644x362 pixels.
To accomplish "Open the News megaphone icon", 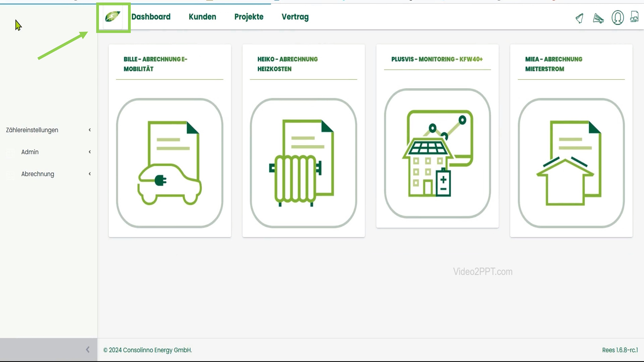I will (x=598, y=18).
